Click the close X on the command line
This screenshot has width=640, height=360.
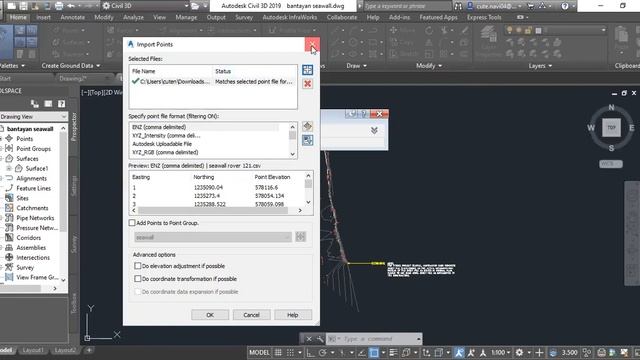pyautogui.click(x=309, y=339)
